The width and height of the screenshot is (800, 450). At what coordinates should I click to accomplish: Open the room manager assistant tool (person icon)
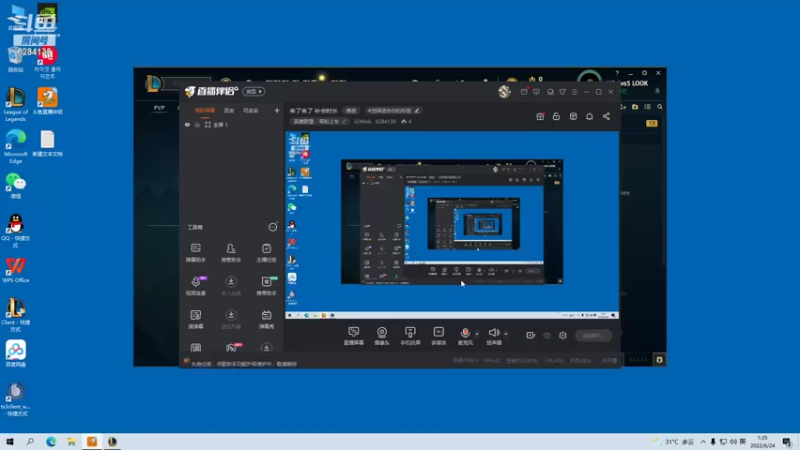(x=231, y=253)
